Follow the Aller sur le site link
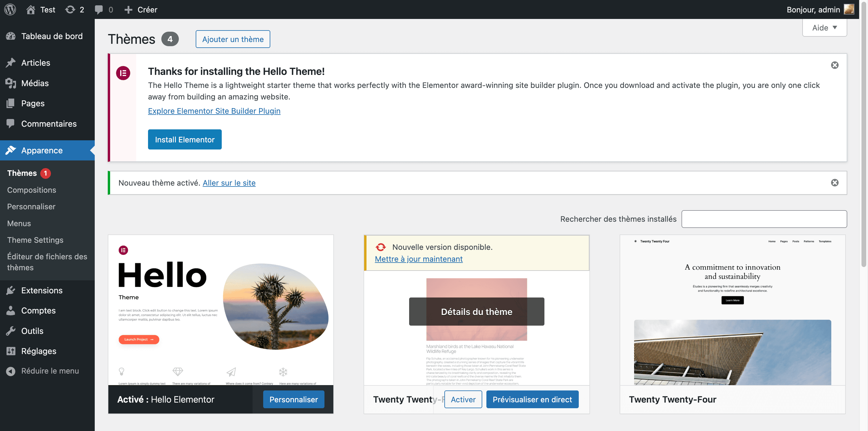The image size is (868, 431). (229, 183)
